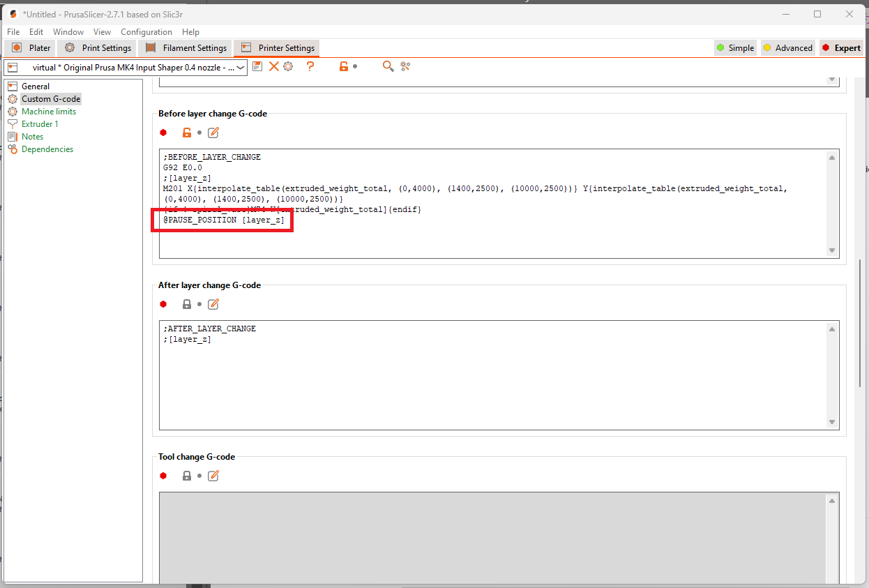This screenshot has height=588, width=869.
Task: Open the Dependencies settings page
Action: click(47, 149)
